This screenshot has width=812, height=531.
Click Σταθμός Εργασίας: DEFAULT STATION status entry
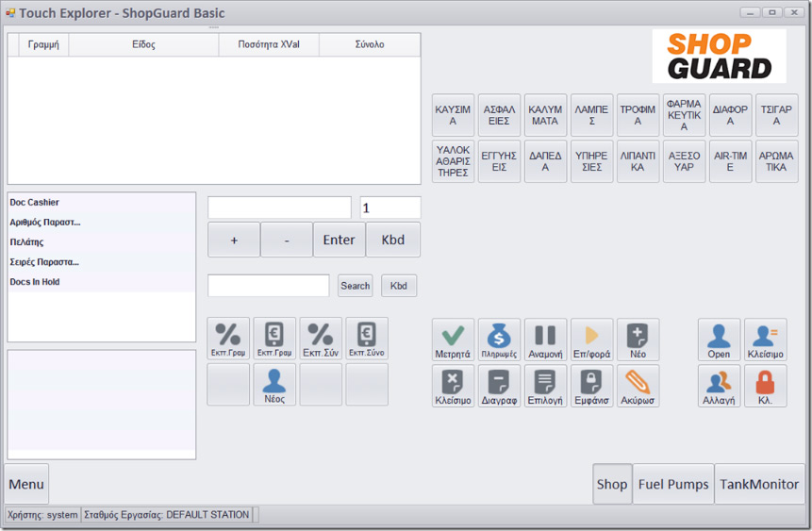[x=167, y=515]
